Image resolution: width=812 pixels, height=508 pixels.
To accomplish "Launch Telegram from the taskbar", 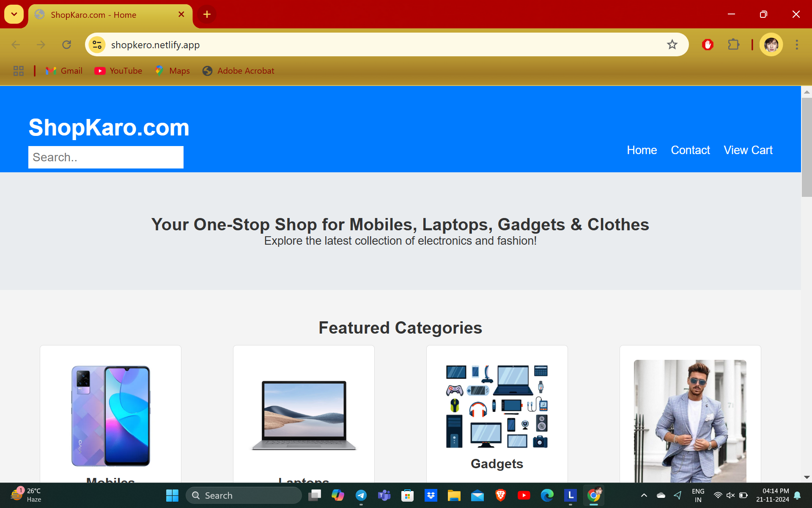I will coord(361,495).
